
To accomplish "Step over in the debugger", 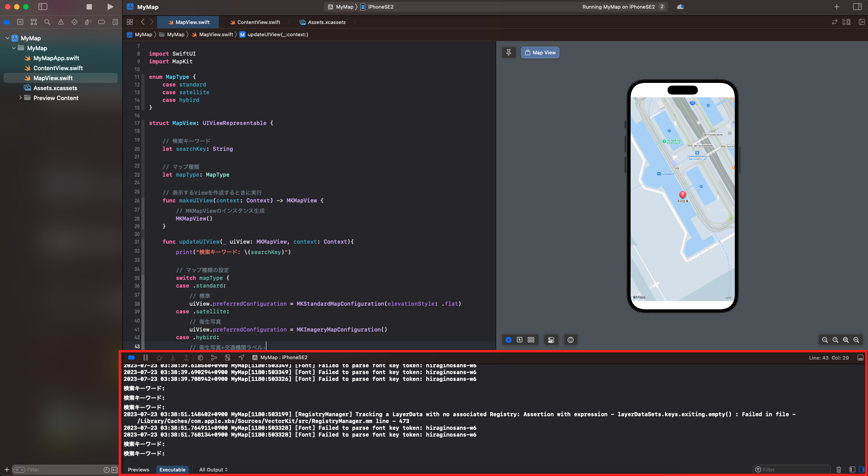I will pos(159,357).
